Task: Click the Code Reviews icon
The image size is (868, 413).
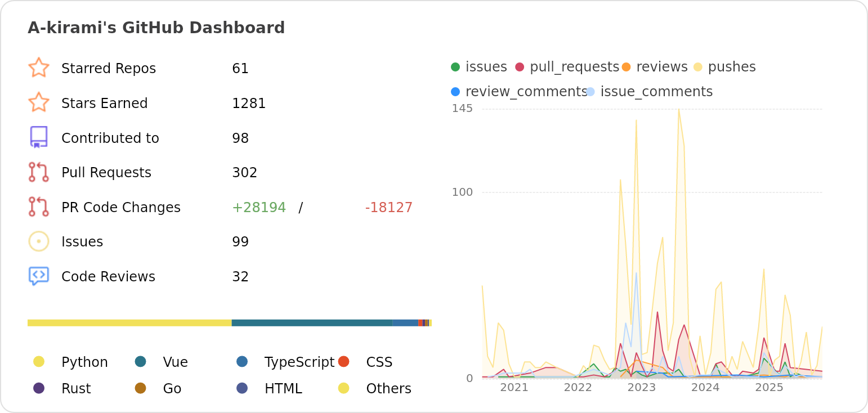Action: [39, 276]
